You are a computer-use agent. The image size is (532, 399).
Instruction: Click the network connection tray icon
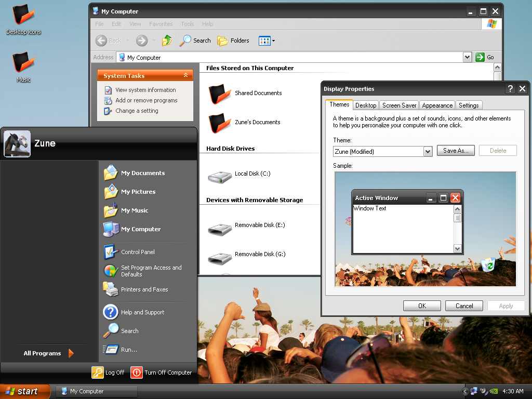coord(474,391)
